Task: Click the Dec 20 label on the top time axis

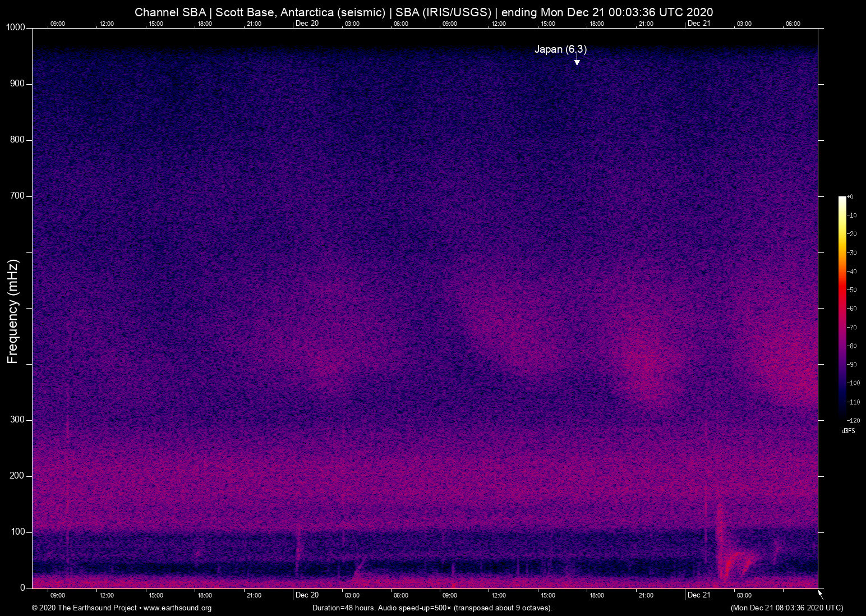Action: 307,23
